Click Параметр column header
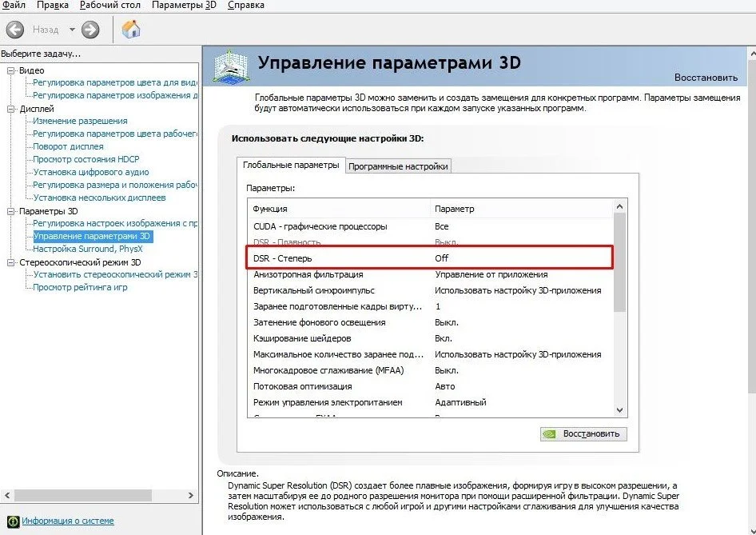Screen dimensions: 756x535 (x=522, y=209)
